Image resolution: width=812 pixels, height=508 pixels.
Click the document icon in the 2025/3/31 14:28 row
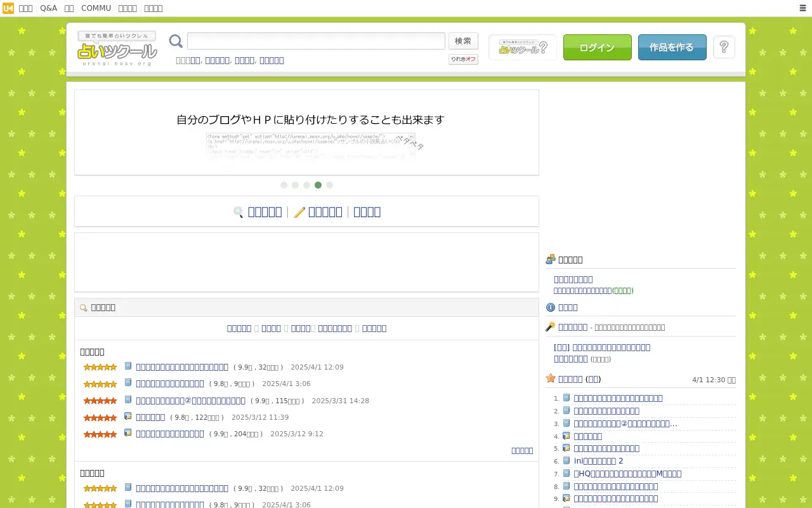coord(128,400)
